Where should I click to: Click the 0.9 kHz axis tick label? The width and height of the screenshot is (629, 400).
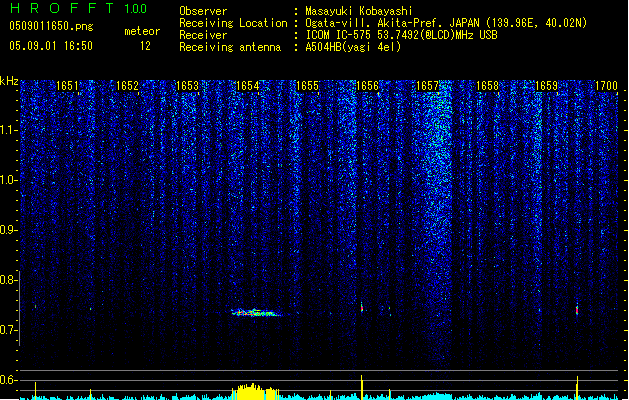point(9,230)
